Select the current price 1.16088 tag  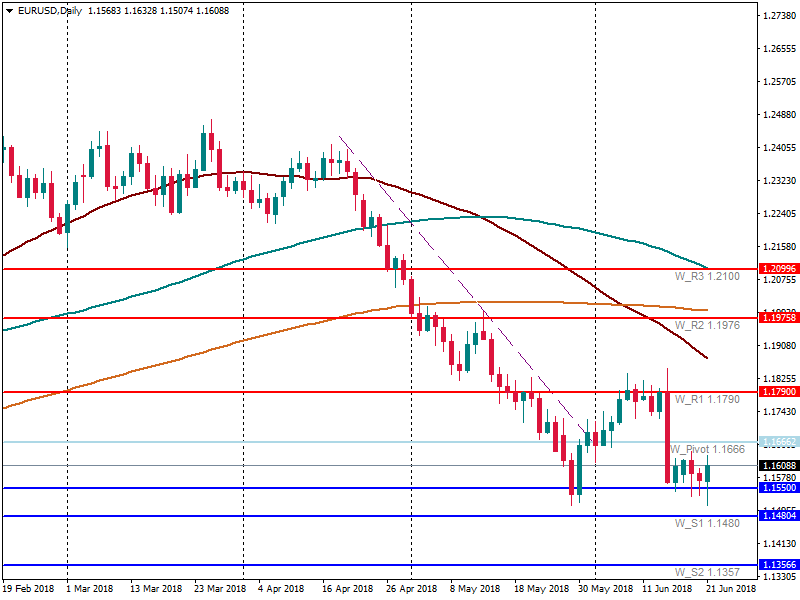[x=778, y=466]
